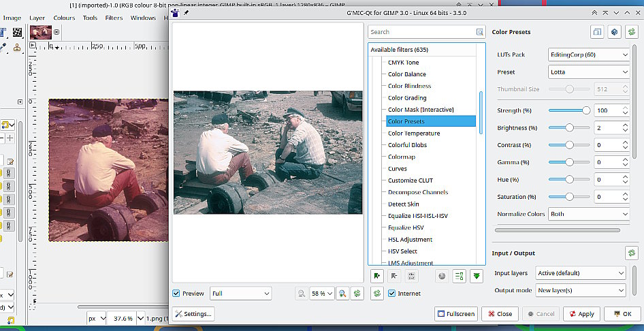
Task: Toggle the Preview checkbox
Action: tap(176, 294)
